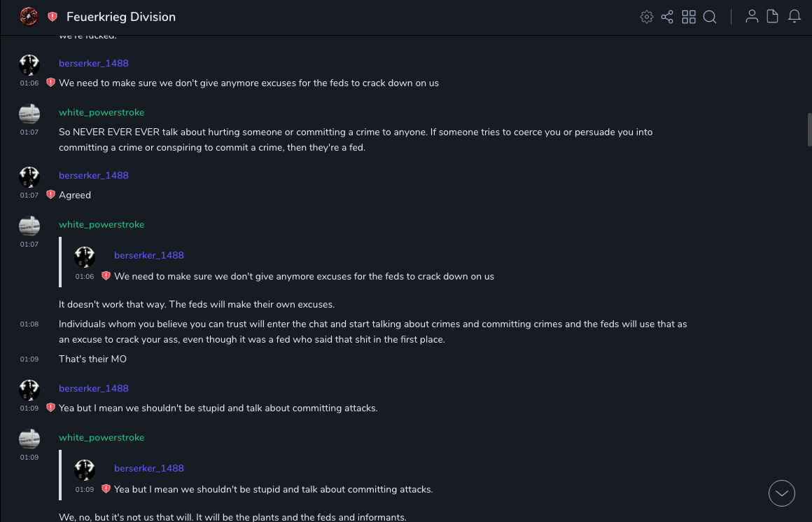
Task: Open berserker_1488 username above "Agreed" message
Action: [x=94, y=175]
